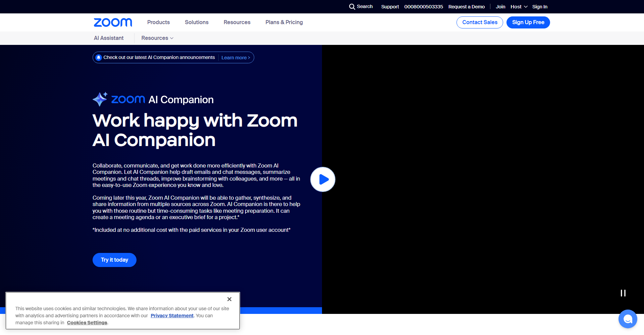This screenshot has height=335, width=644.
Task: Open Cookies Settings
Action: pyautogui.click(x=87, y=322)
